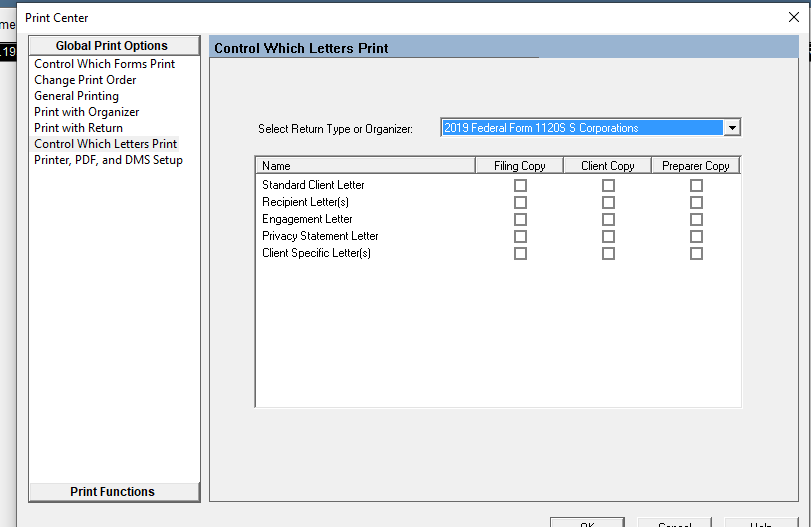Tick Preparer Copy for Engagement Letter
This screenshot has height=527, width=811.
point(696,220)
